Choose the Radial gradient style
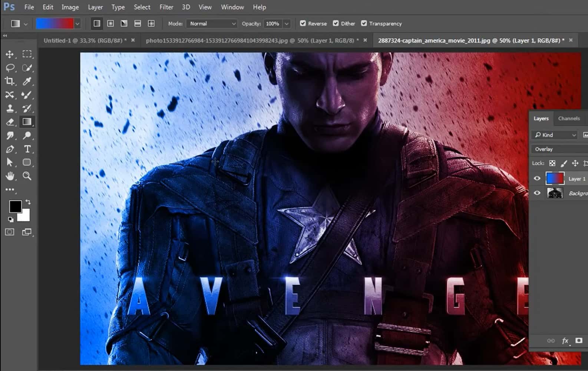This screenshot has height=371, width=588. [110, 23]
